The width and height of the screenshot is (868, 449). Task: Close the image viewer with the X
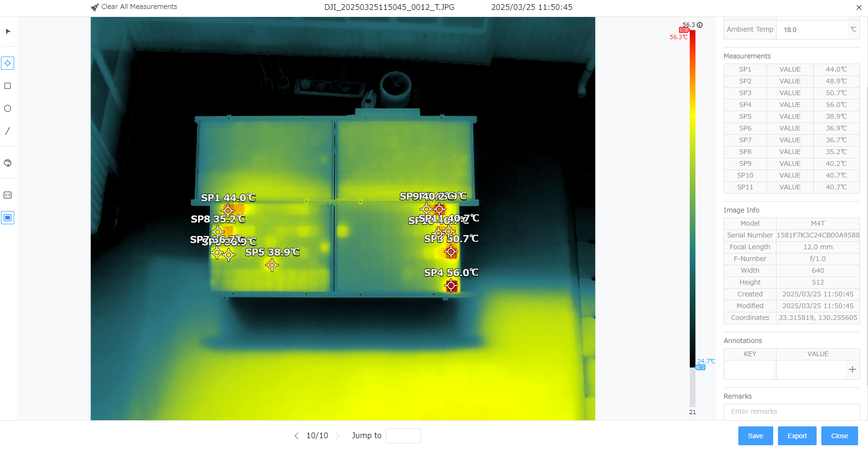[x=859, y=8]
